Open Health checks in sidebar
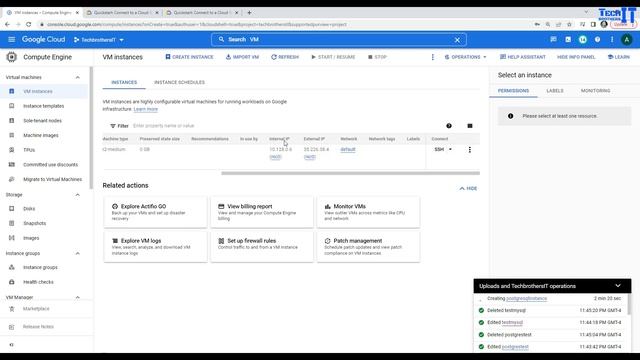This screenshot has height=360, width=640. pos(44,282)
